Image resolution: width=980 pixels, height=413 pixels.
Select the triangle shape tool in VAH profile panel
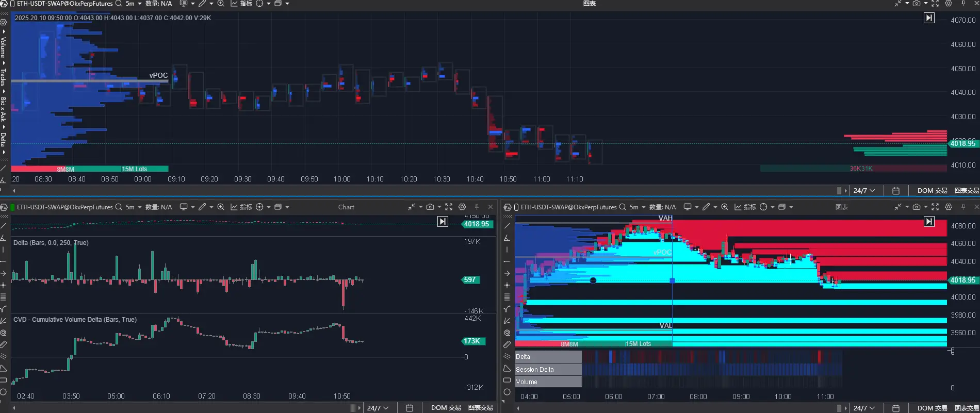[x=507, y=368]
